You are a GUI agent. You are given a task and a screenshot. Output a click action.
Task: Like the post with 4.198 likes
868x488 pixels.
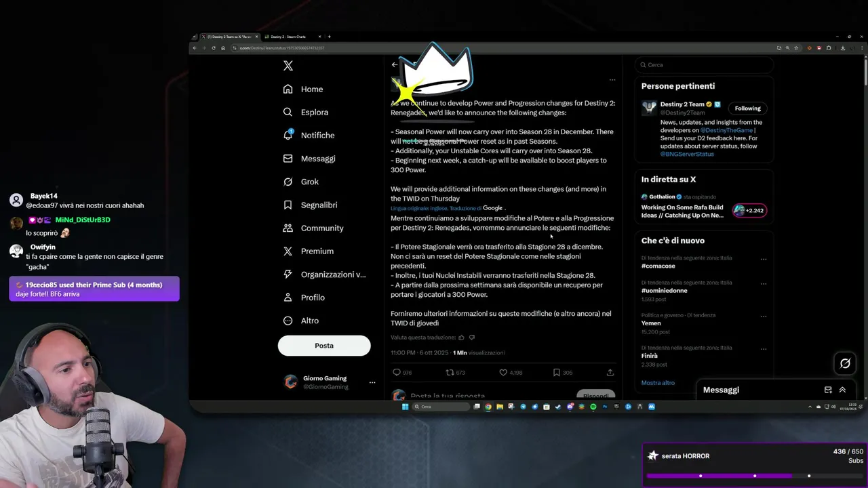[x=511, y=372]
